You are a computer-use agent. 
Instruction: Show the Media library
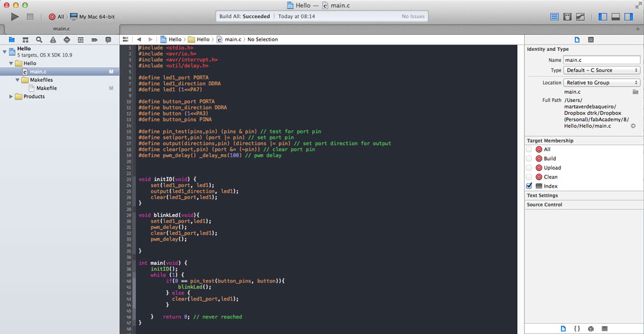pyautogui.click(x=604, y=329)
